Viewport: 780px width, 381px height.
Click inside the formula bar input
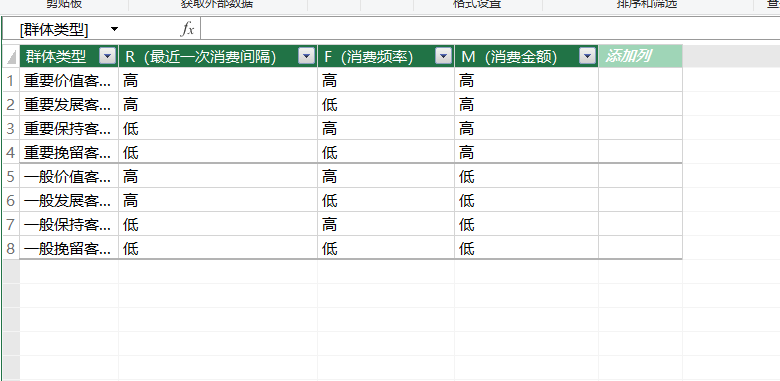click(x=490, y=29)
